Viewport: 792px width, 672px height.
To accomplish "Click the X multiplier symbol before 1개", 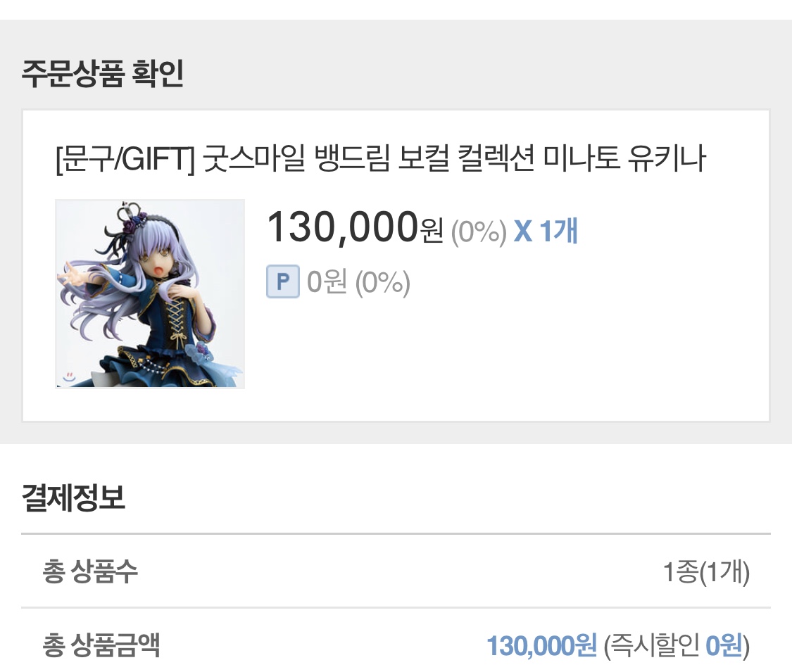I will tap(523, 232).
